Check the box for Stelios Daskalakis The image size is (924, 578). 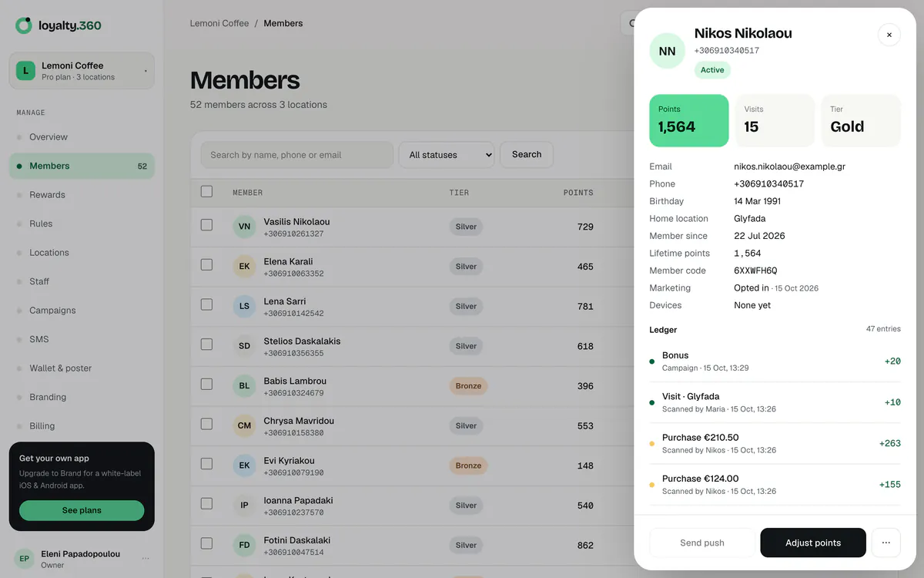point(206,344)
